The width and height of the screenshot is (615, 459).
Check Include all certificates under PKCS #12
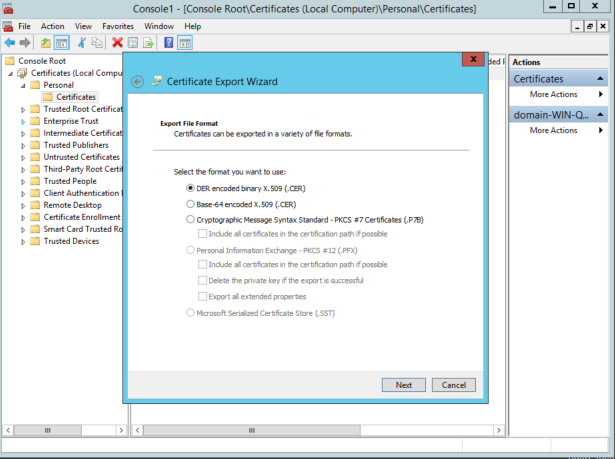202,264
